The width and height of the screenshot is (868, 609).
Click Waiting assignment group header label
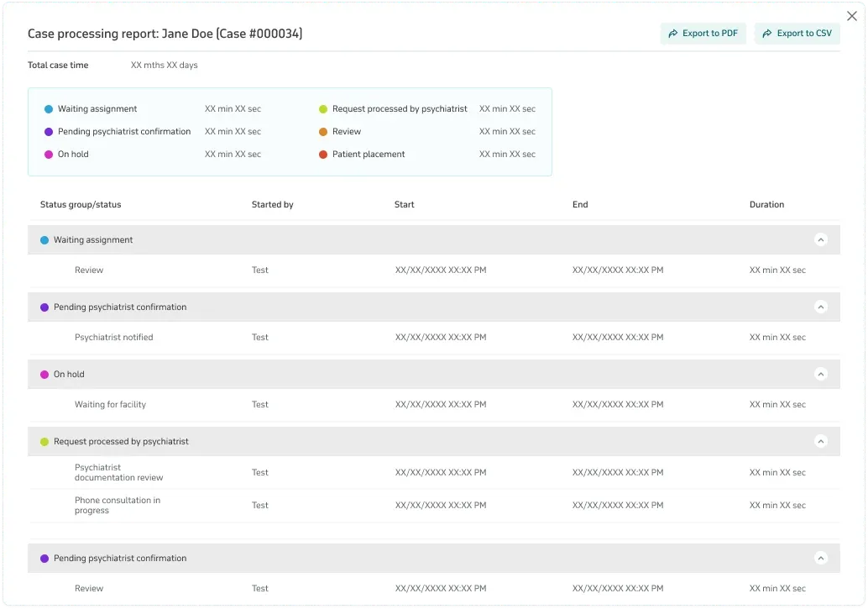(93, 240)
